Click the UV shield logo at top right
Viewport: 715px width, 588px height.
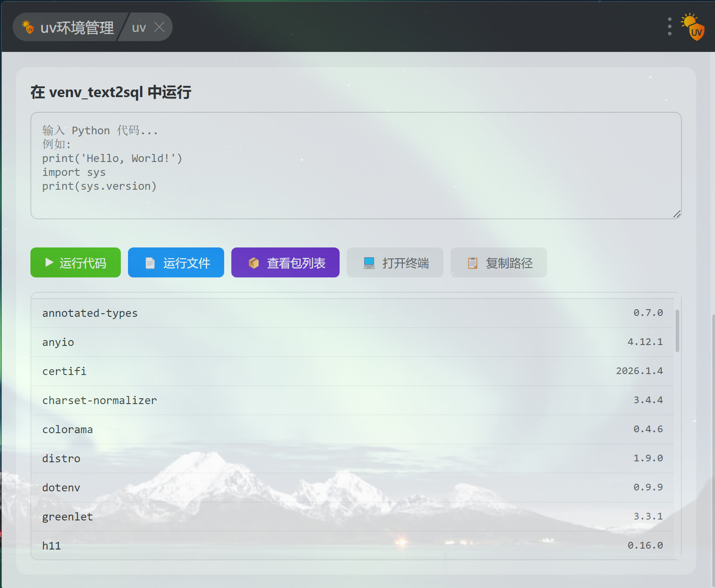693,27
